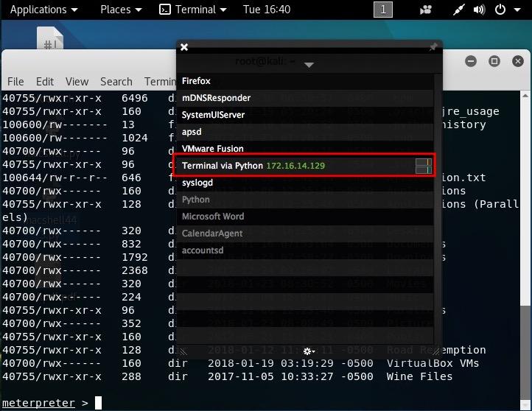Open the Places menu

tap(121, 10)
